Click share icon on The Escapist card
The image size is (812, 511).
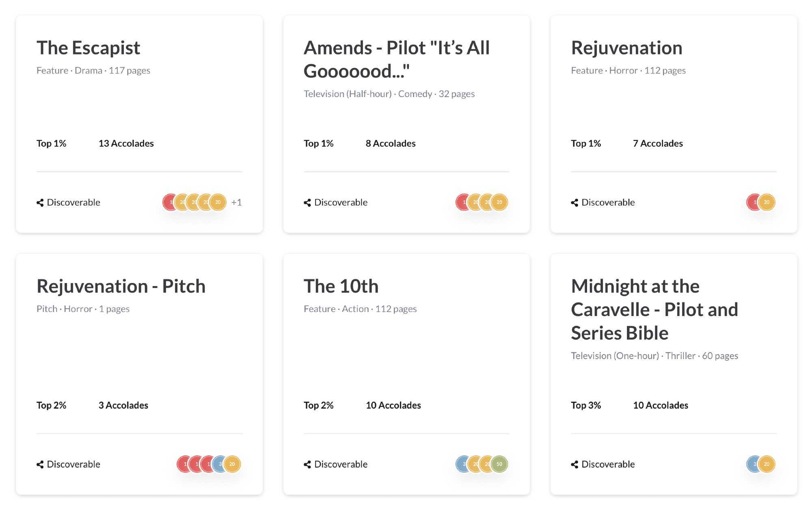click(40, 203)
